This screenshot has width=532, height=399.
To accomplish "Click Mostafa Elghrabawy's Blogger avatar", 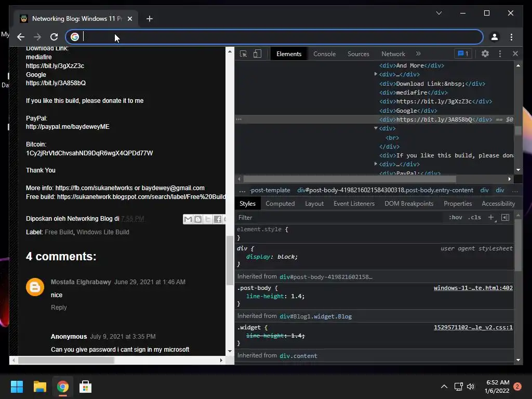I will 35,287.
